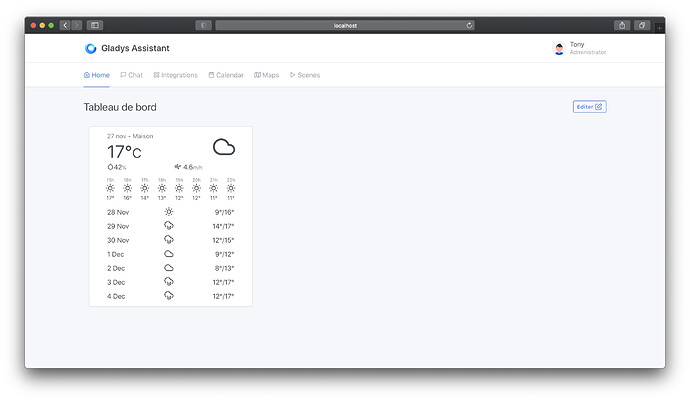Viewport: 690px width, 401px height.
Task: Click the rain icon for 30 Nov
Action: coord(169,240)
